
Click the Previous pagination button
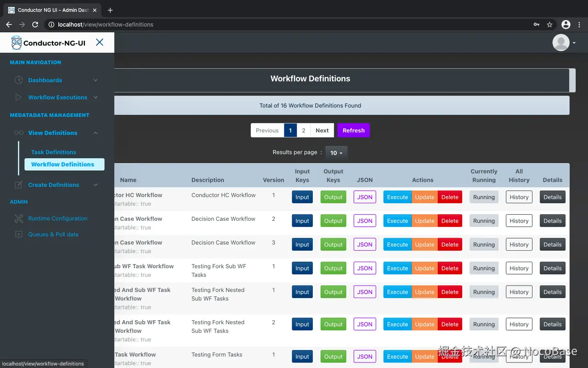(x=267, y=131)
